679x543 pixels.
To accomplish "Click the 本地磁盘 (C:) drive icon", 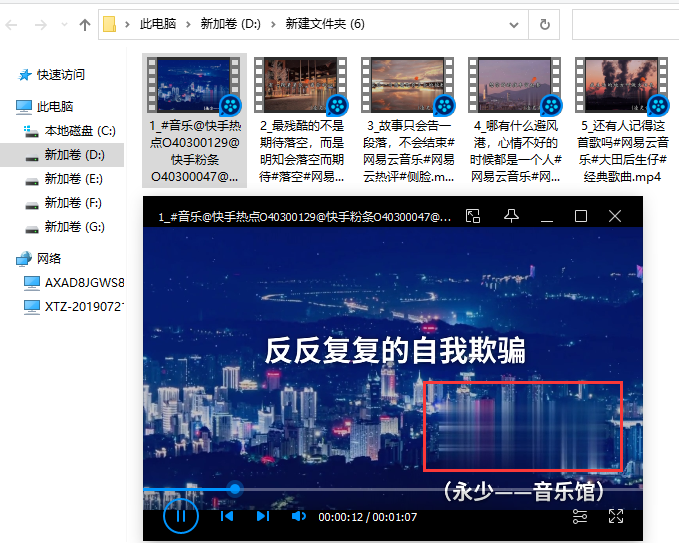I will click(x=31, y=131).
